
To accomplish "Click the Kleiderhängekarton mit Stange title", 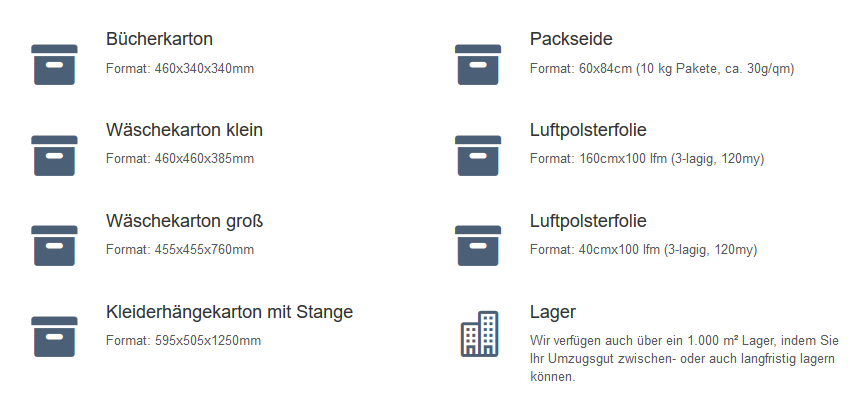I will click(229, 312).
